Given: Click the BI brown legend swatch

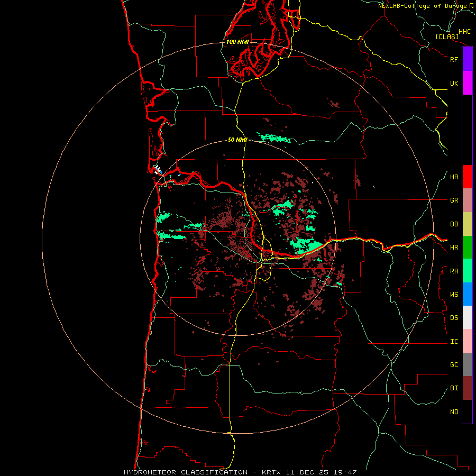Looking at the screenshot, I should point(467,388).
